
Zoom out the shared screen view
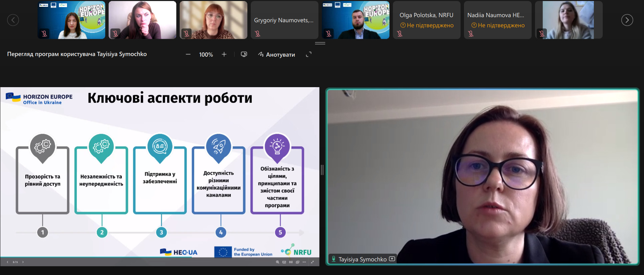[188, 54]
